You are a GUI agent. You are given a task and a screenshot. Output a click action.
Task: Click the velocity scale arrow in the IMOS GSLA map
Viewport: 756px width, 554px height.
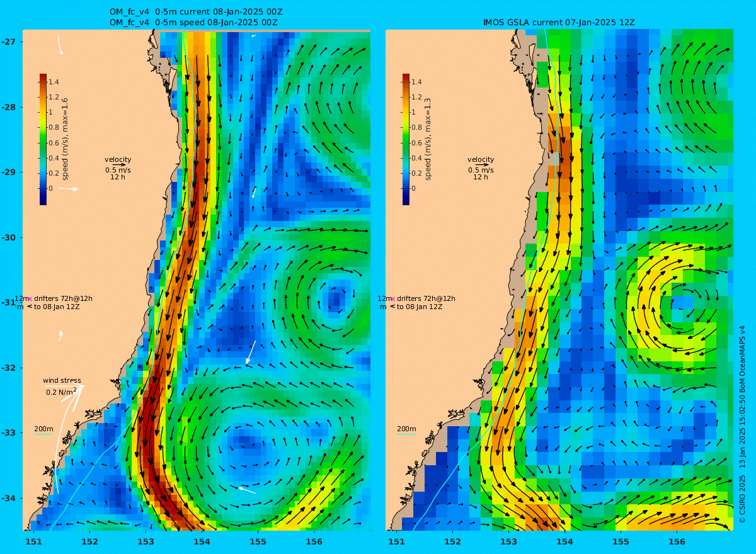[x=481, y=165]
